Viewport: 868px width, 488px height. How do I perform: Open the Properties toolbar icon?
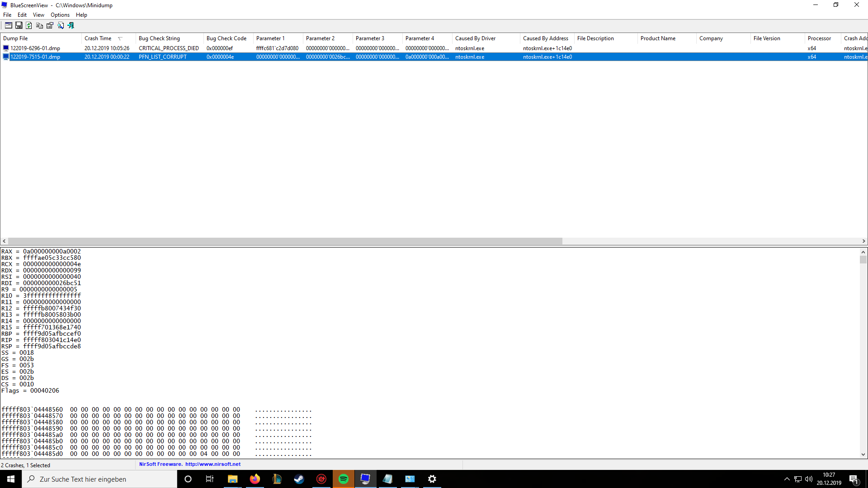[x=50, y=25]
